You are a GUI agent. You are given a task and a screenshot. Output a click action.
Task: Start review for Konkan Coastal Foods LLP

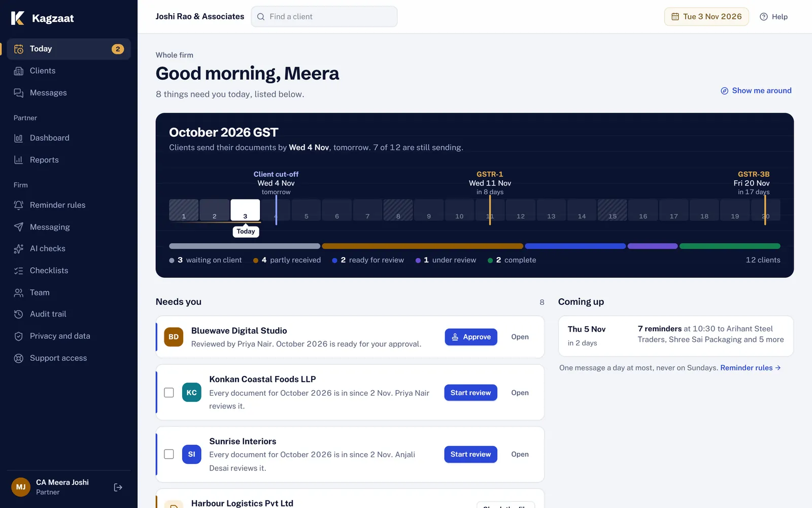click(470, 393)
